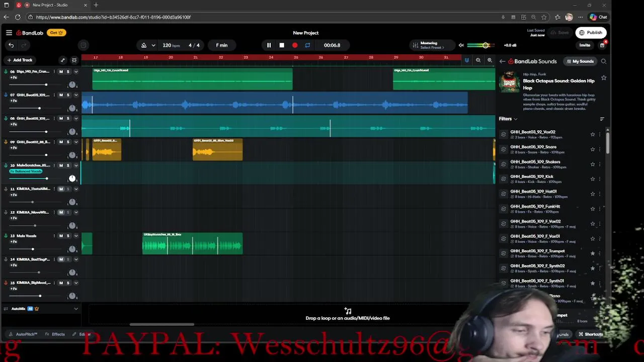Open the 4/4 time signature selector
Screen dimensions: 644x362
click(194, 45)
